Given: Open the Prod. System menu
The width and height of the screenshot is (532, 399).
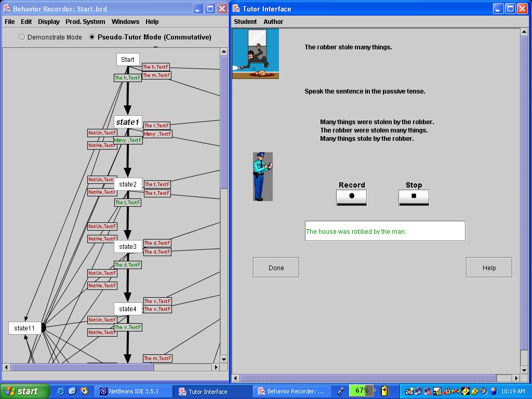Looking at the screenshot, I should click(x=85, y=22).
